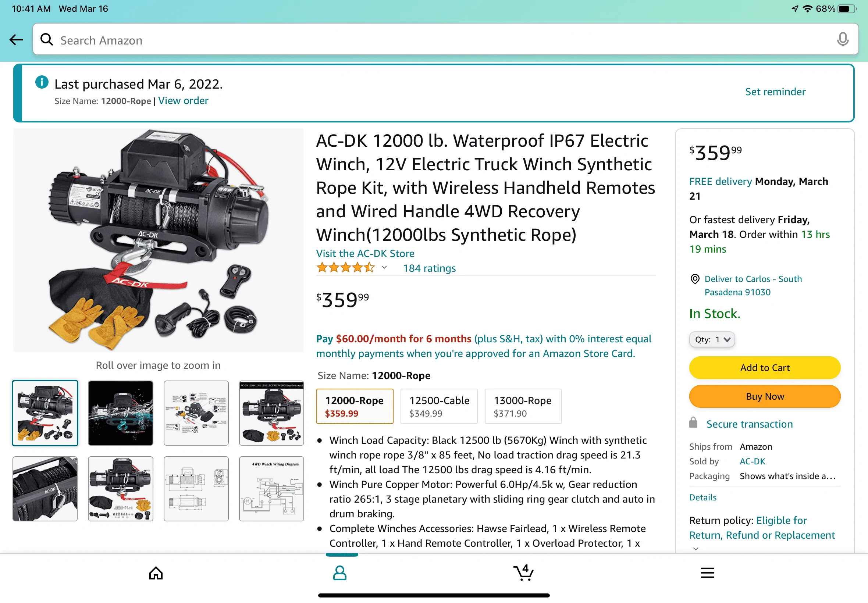The height and width of the screenshot is (603, 868).
Task: Visit the AC-DK Store link
Action: [365, 253]
